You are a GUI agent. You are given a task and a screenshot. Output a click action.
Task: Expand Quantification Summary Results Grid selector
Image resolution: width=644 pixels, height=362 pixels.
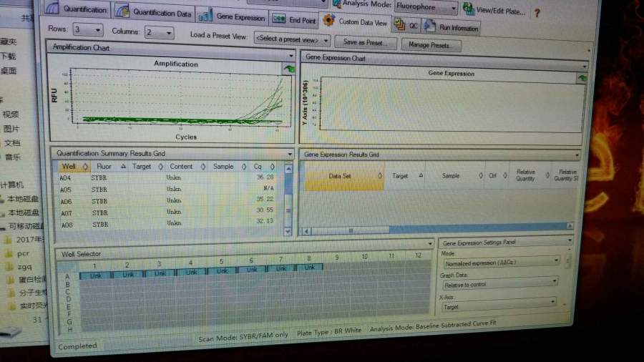pos(290,155)
